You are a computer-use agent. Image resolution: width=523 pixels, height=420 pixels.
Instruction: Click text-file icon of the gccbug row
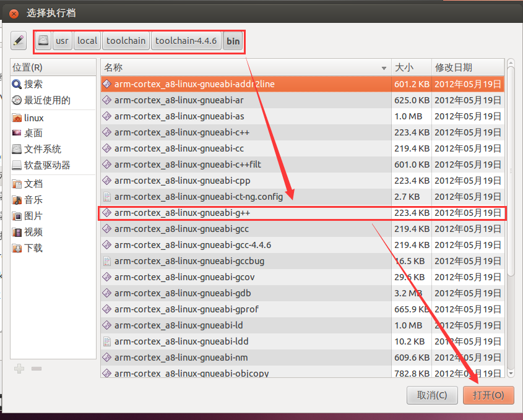[x=106, y=261]
